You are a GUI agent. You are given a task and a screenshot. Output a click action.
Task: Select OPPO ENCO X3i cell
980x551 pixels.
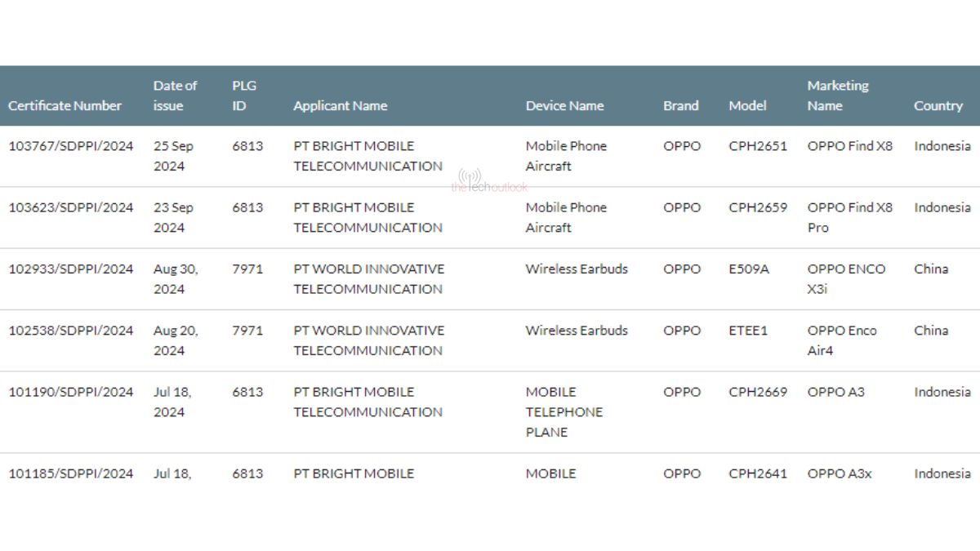tap(846, 278)
